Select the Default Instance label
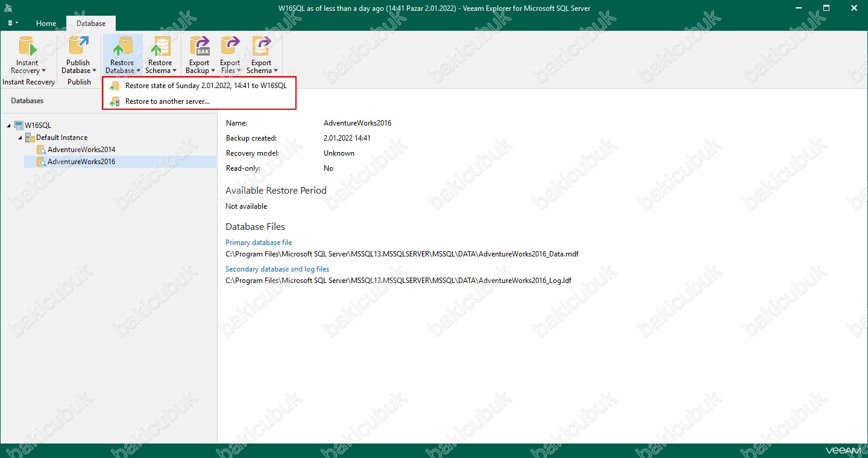The height and width of the screenshot is (458, 868). point(61,138)
